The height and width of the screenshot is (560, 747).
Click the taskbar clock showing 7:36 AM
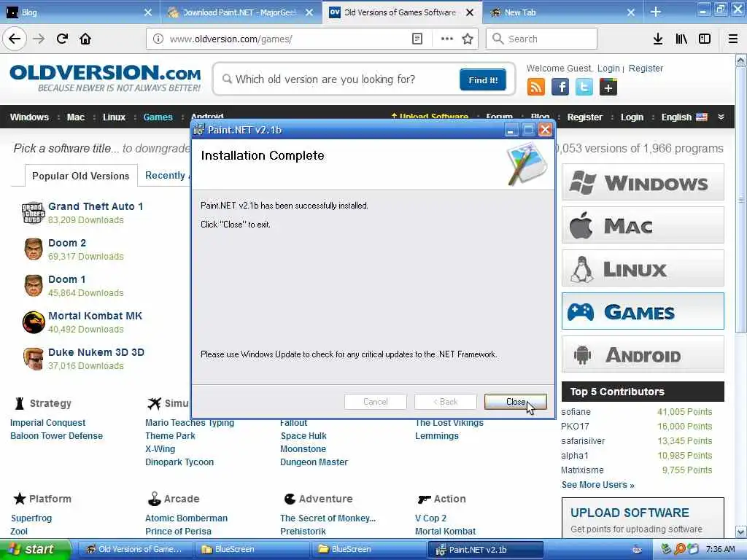(720, 549)
